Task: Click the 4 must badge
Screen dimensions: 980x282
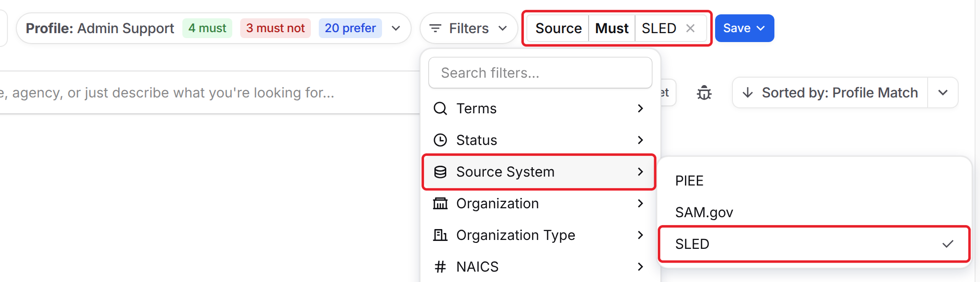Action: [x=207, y=28]
